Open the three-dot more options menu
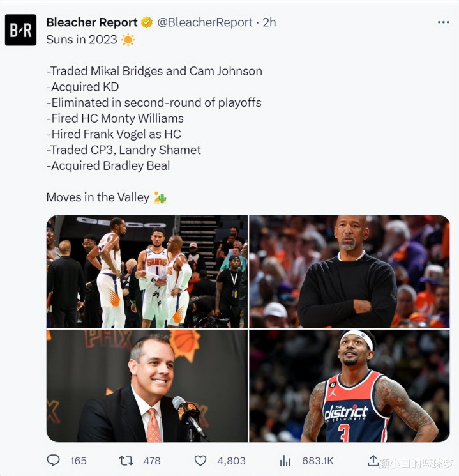The image size is (459, 476). [443, 22]
